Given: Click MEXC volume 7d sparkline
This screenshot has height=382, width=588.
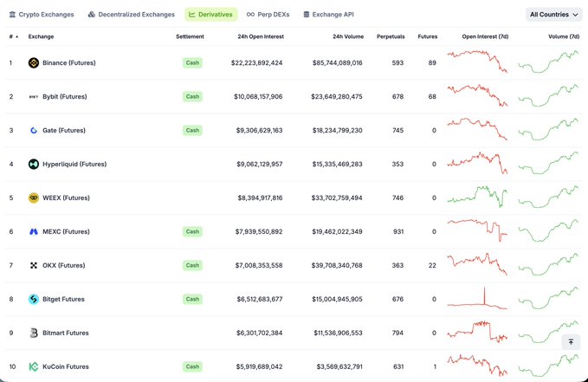Looking at the screenshot, I should 548,230.
